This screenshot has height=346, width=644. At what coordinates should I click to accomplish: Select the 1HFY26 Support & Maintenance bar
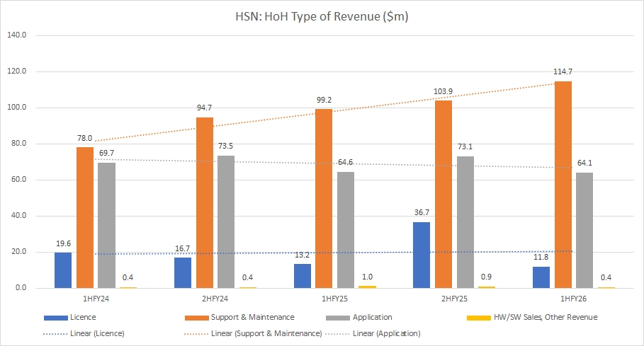(x=563, y=184)
